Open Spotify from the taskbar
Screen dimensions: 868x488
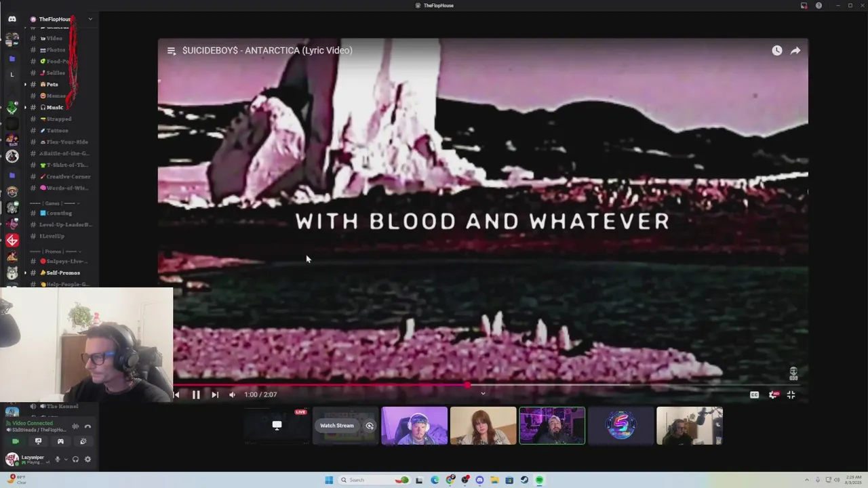click(540, 480)
